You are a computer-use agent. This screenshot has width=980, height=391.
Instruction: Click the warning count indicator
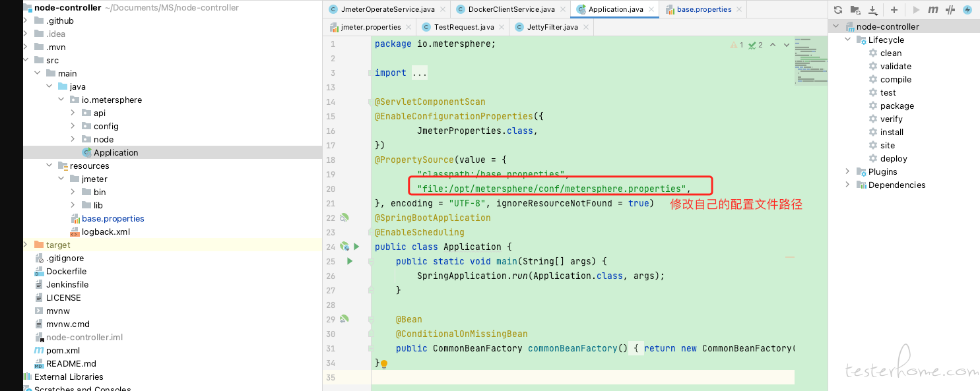(737, 45)
